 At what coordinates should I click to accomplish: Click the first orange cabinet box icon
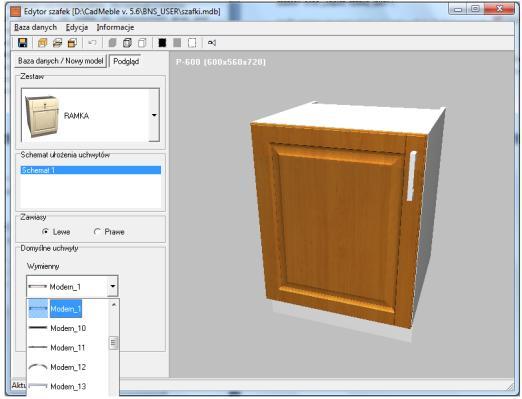click(42, 43)
